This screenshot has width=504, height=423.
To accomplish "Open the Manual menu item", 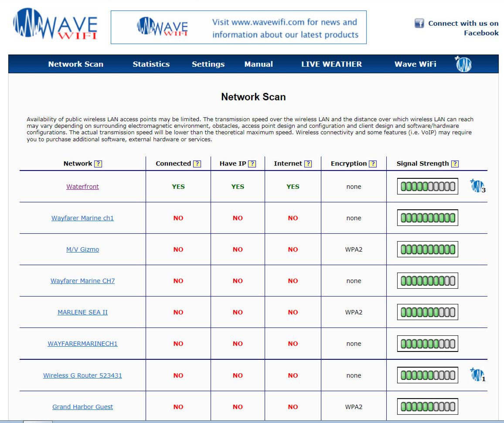I will click(x=259, y=64).
